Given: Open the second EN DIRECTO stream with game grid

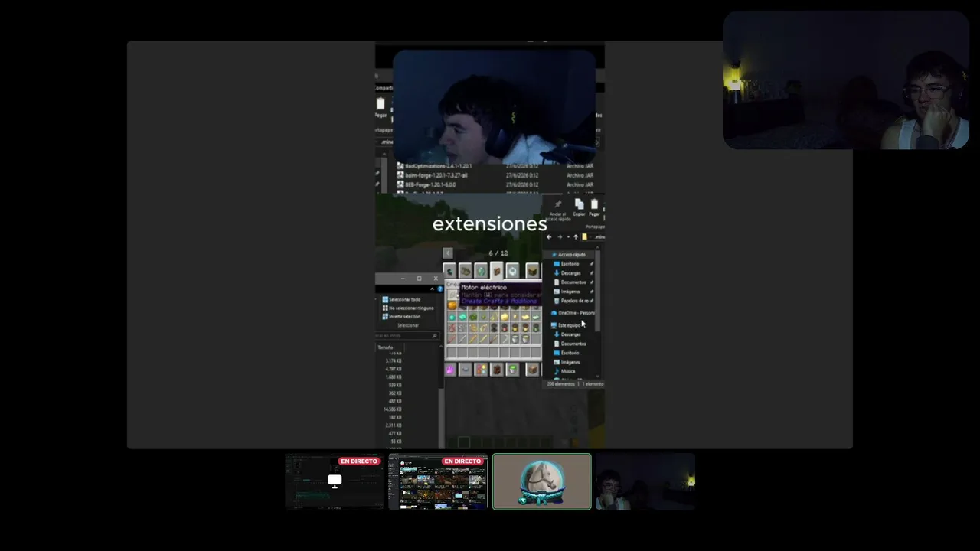Looking at the screenshot, I should pyautogui.click(x=438, y=481).
